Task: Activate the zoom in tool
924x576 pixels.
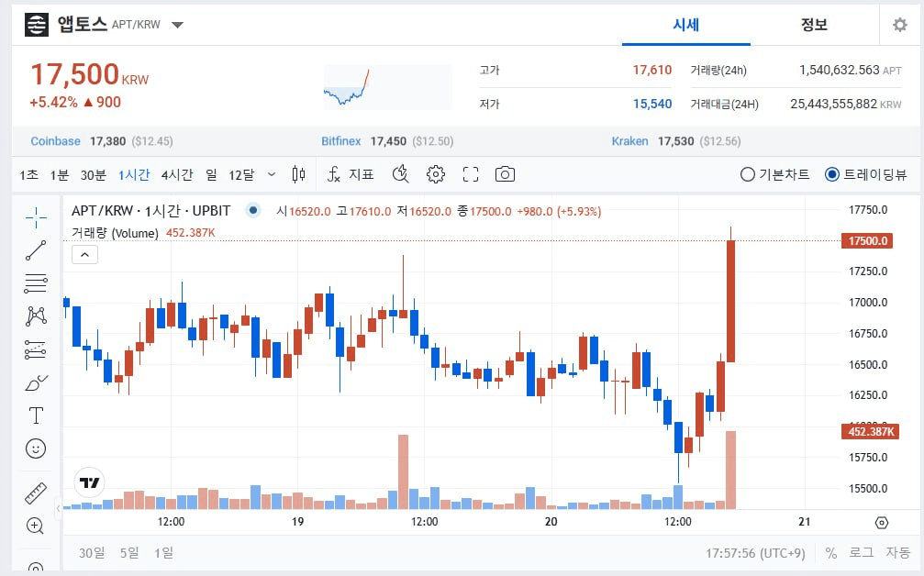Action: [x=36, y=526]
